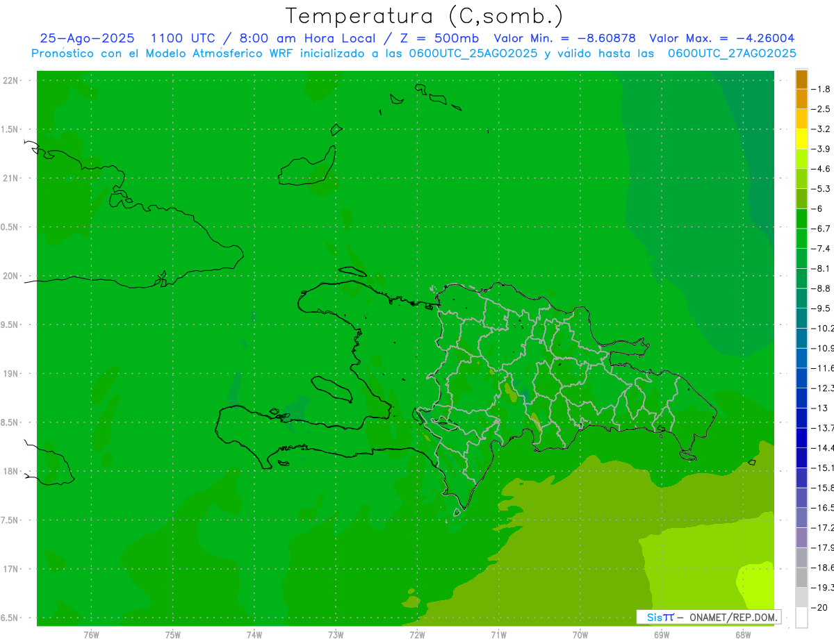Click the '-8.8' colorbar value
Viewport: 834px width, 644px height.
[821, 288]
